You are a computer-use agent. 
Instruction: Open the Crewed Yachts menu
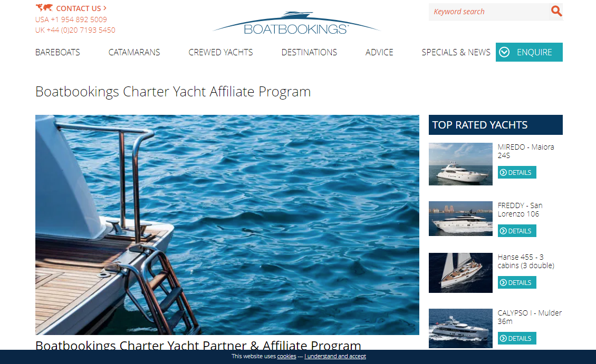(221, 52)
